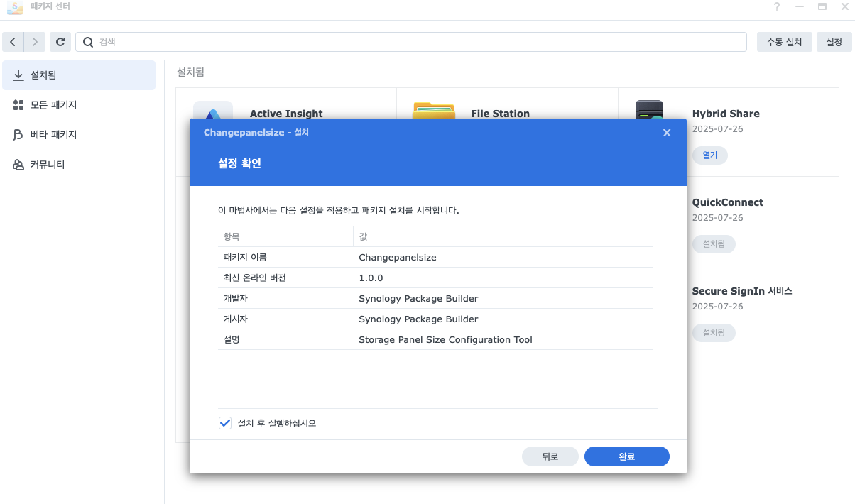Click the 수동 설치 button

tap(785, 42)
